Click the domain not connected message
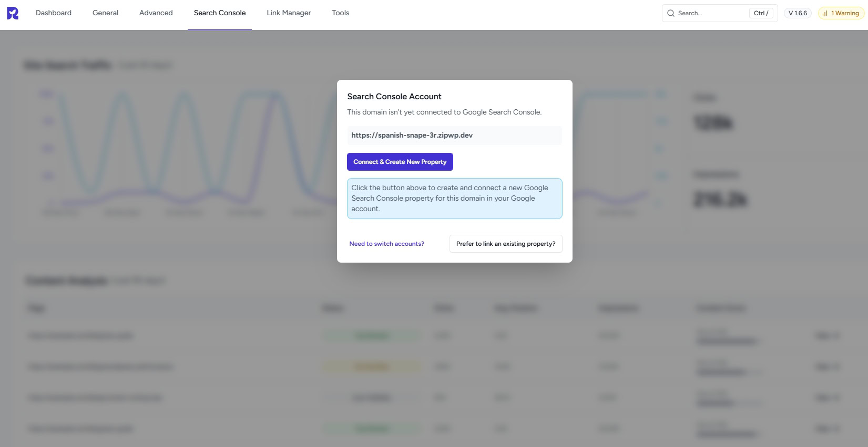868x447 pixels. 444,112
